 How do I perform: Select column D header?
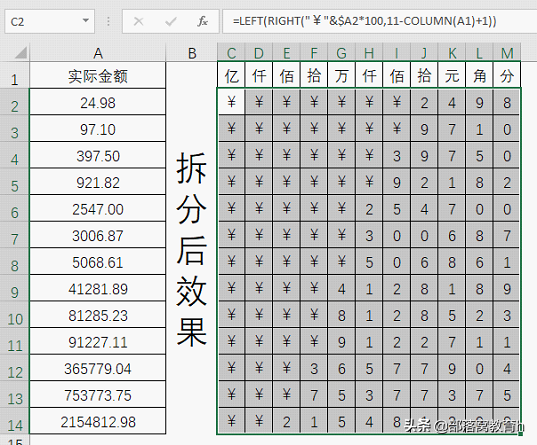pos(259,53)
